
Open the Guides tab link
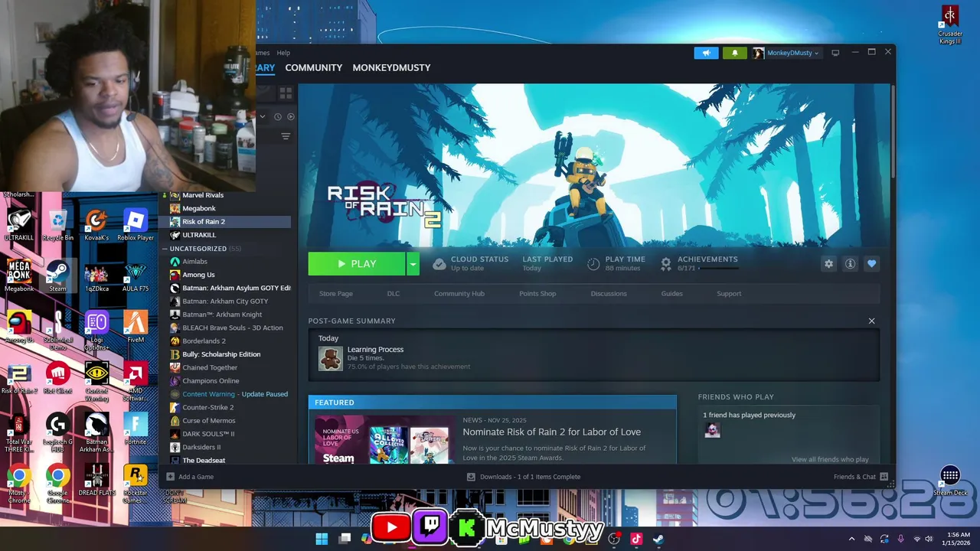click(x=671, y=294)
